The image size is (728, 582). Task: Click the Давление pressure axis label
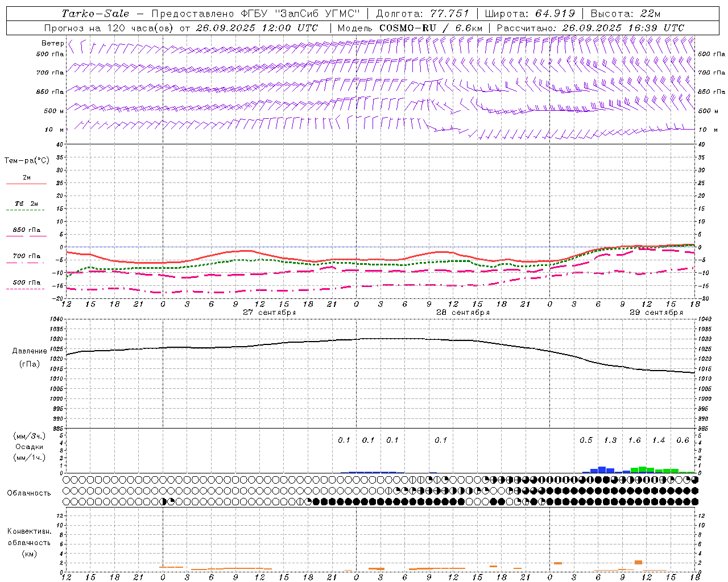pyautogui.click(x=30, y=351)
